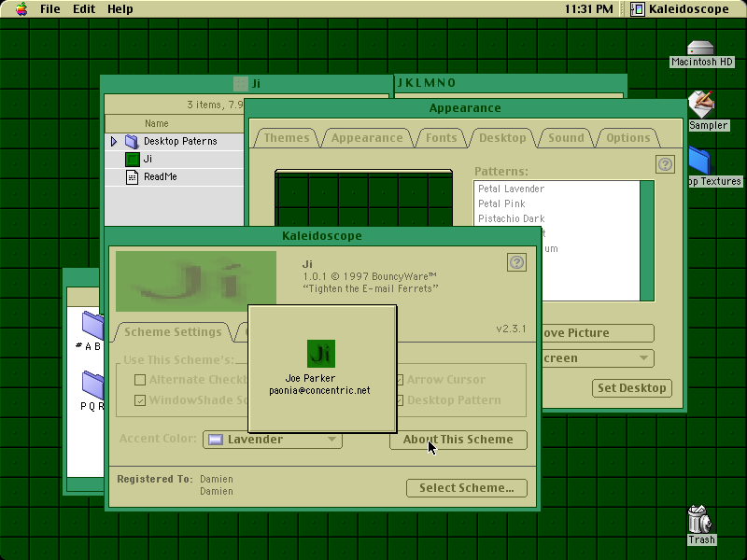Open the Help menu
The width and height of the screenshot is (747, 560).
pos(120,9)
